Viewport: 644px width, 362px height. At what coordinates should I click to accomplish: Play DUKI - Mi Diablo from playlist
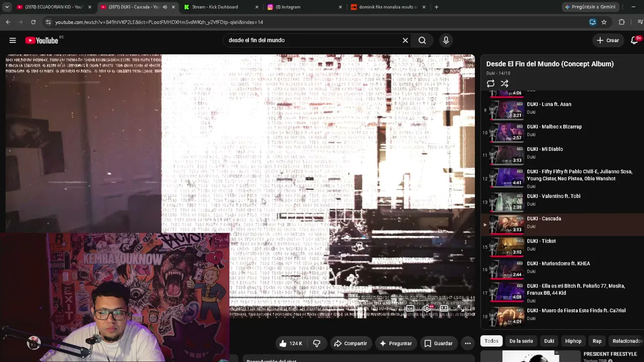[544, 149]
